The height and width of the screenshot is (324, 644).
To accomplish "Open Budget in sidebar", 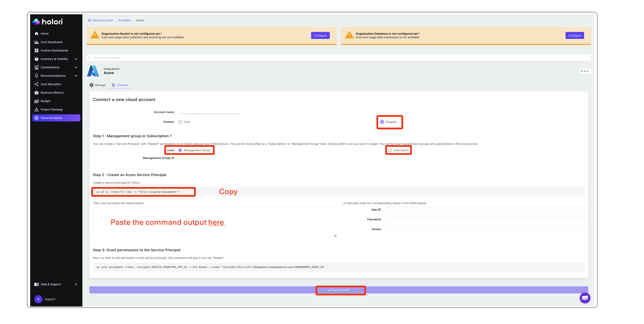I will pyautogui.click(x=56, y=101).
